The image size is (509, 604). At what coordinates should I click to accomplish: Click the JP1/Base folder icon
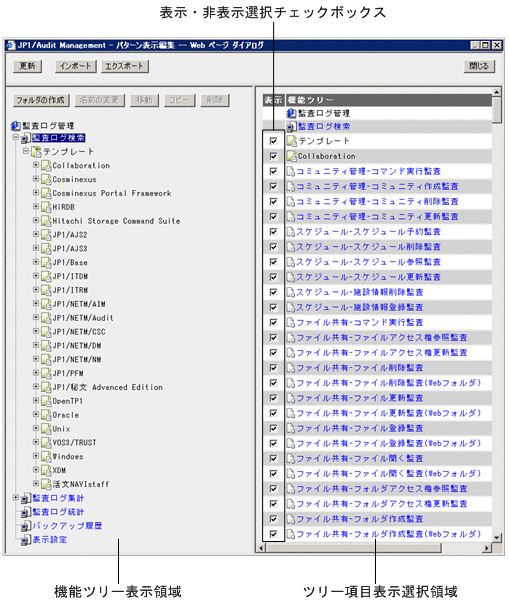[46, 263]
